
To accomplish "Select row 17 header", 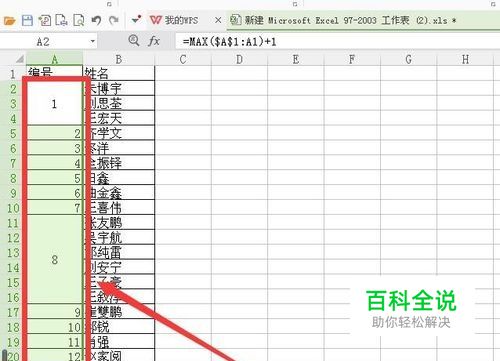I will tap(13, 312).
